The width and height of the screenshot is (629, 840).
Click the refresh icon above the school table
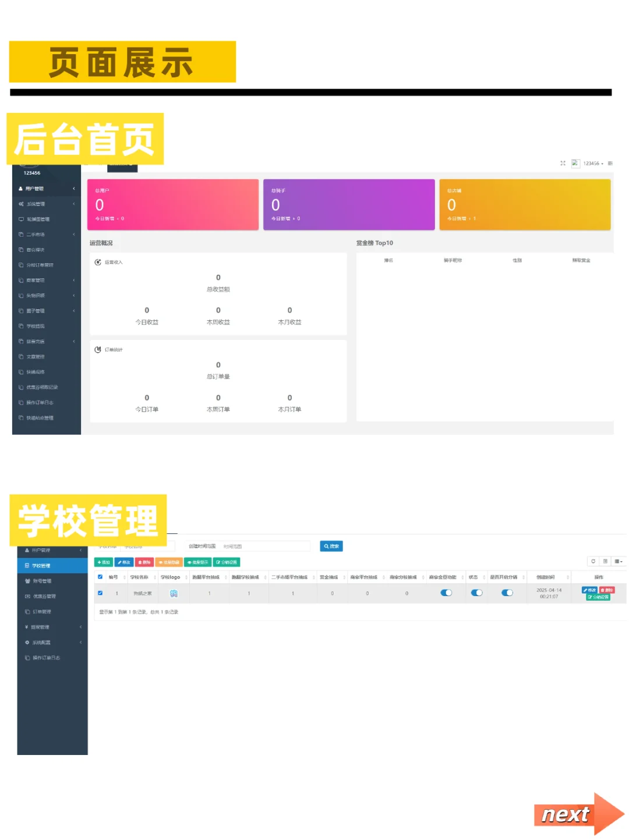pos(593,561)
